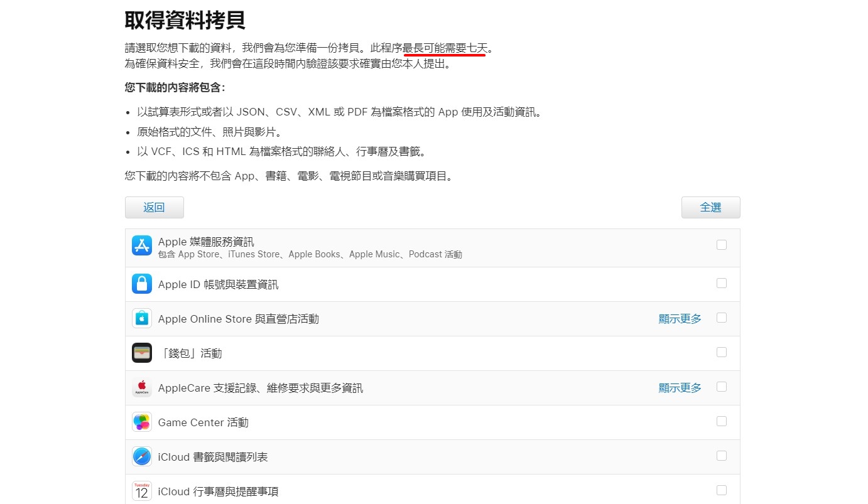Click the App Store icon for Apple 媒體服務資訊
Screen dimensions: 868x504
pos(142,245)
